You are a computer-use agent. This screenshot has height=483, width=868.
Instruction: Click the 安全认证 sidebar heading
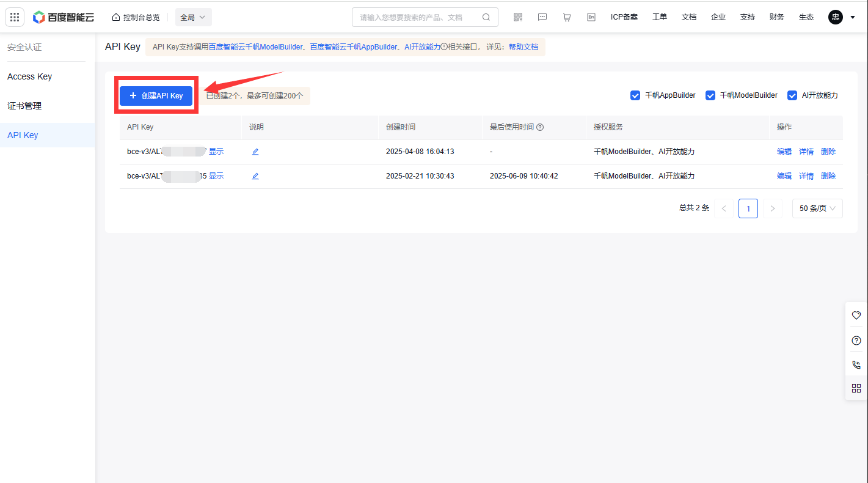pyautogui.click(x=24, y=47)
